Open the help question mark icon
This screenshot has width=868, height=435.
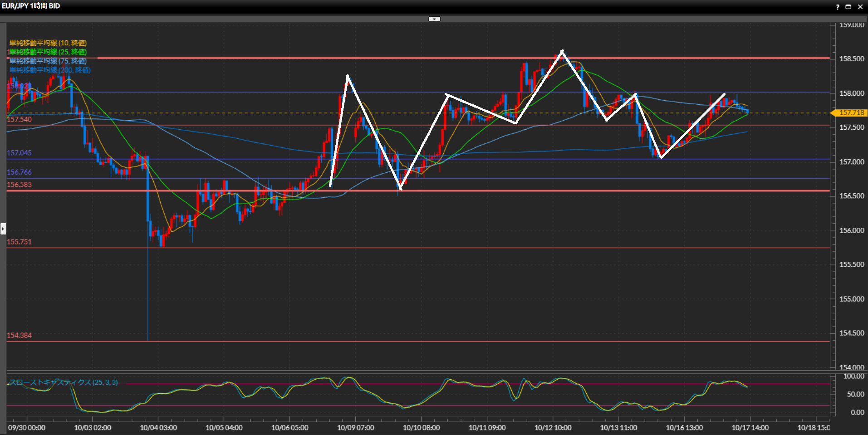coord(838,7)
